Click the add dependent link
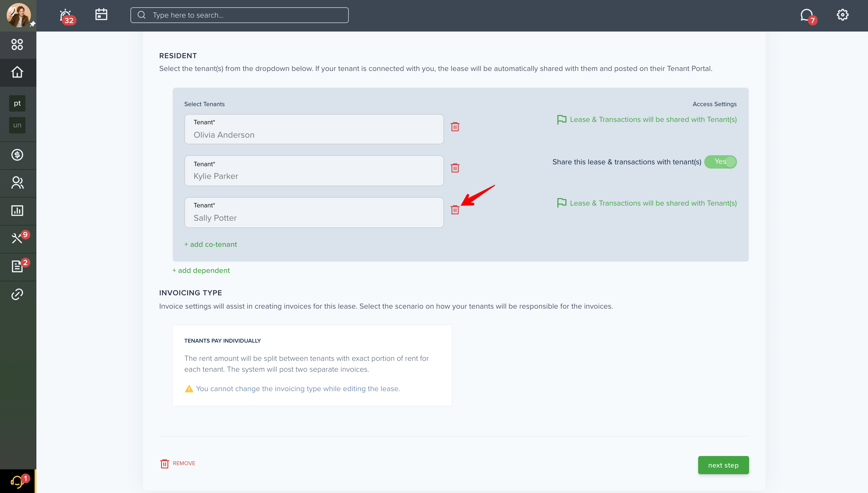868x493 pixels. 201,270
